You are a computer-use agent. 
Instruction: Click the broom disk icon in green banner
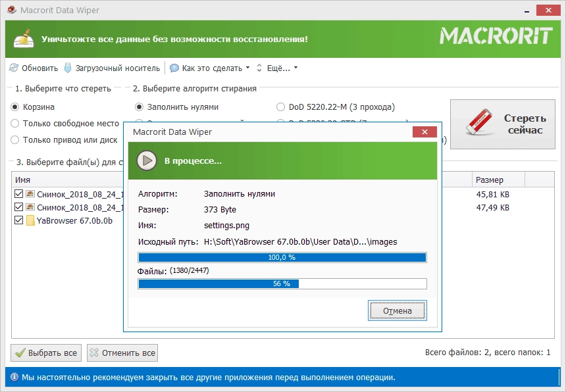tap(24, 39)
